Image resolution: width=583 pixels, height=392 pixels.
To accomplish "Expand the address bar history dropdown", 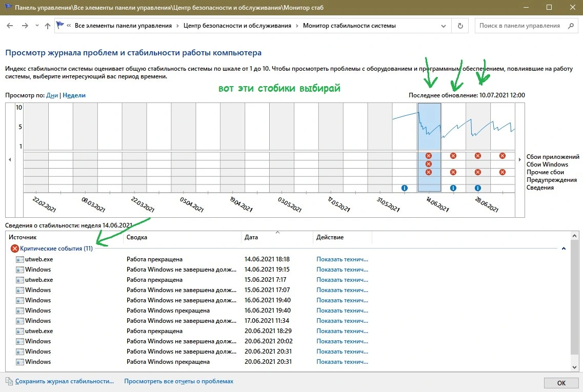I will [443, 26].
